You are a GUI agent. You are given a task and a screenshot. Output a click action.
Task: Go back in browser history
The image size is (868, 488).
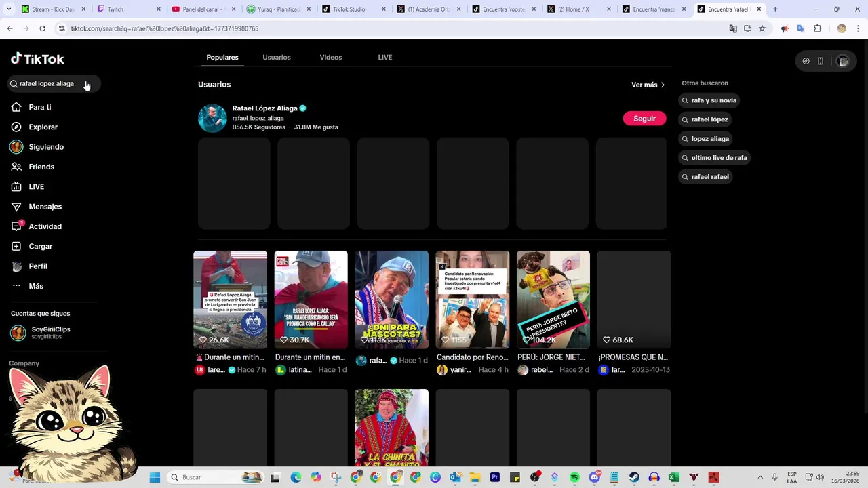(10, 28)
